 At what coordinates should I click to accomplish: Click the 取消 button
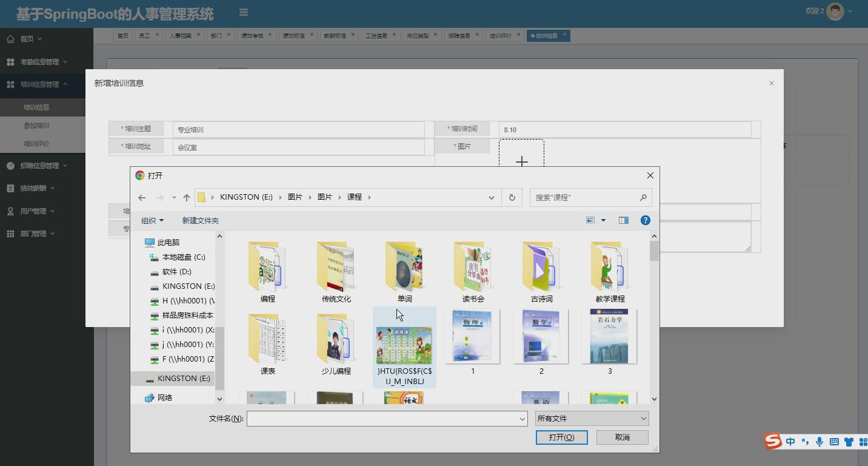(623, 437)
